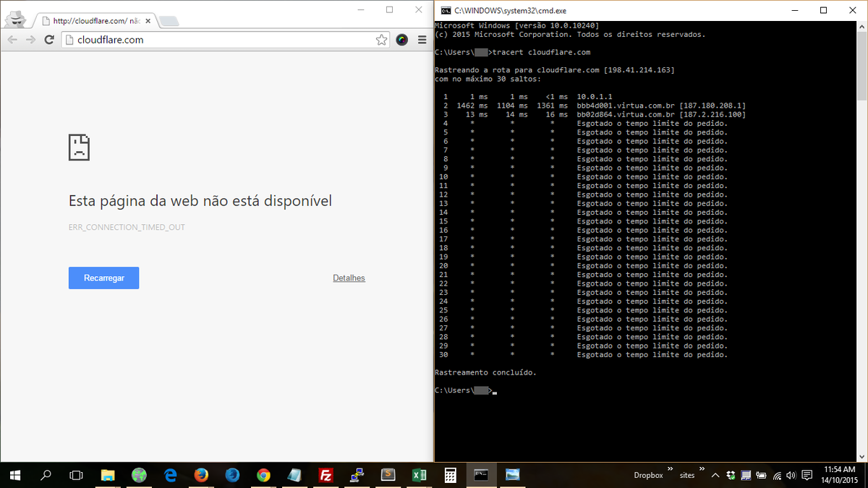868x488 pixels.
Task: Click the Rastreamento concluído line
Action: point(485,372)
